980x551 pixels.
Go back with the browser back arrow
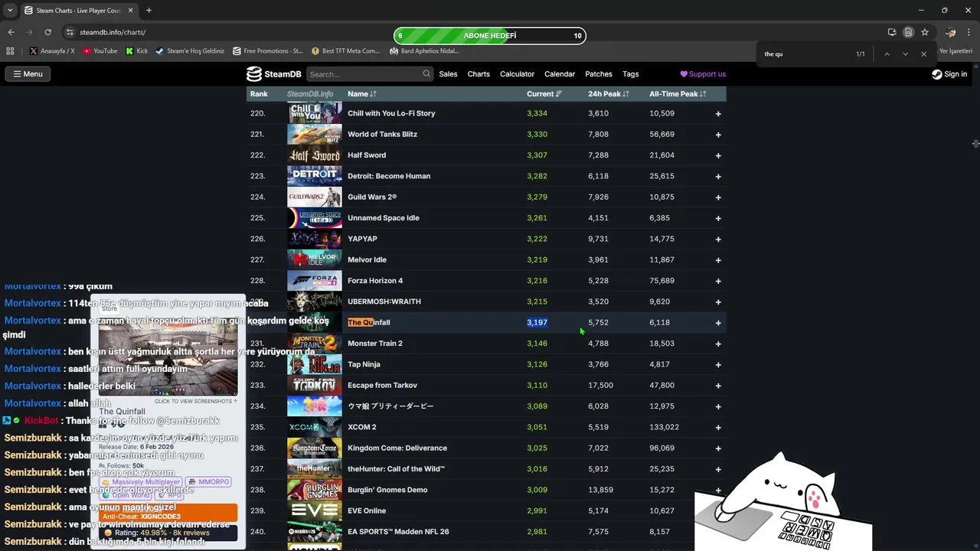(x=11, y=32)
